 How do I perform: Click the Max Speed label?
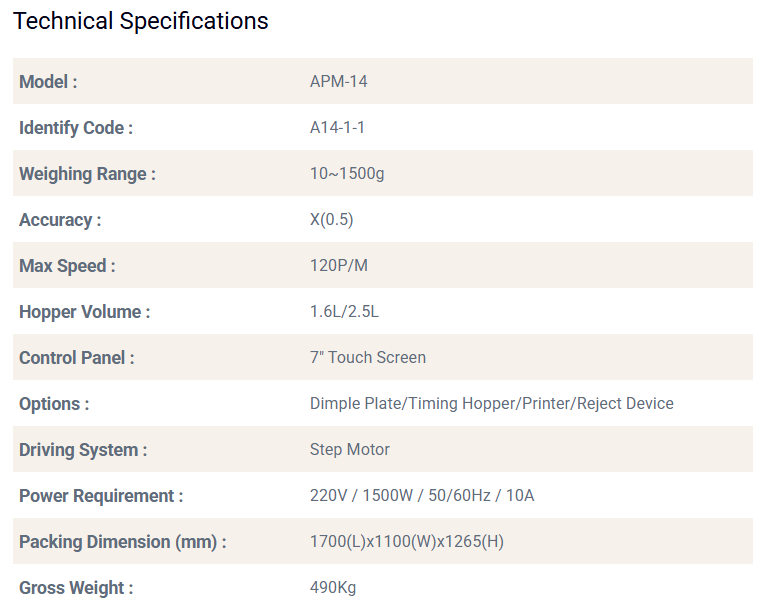click(67, 266)
